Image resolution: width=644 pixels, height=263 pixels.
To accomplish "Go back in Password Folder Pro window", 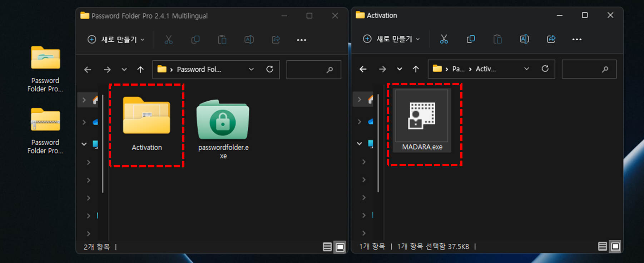I will coord(88,70).
